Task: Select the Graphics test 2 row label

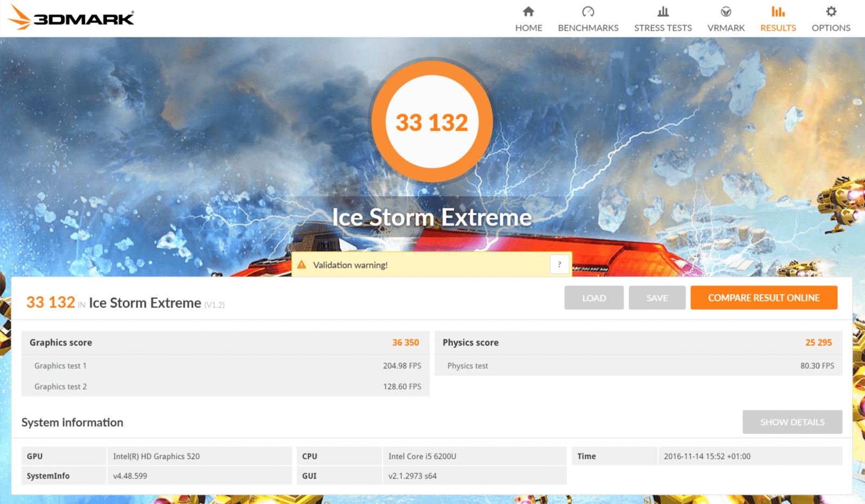Action: (61, 387)
